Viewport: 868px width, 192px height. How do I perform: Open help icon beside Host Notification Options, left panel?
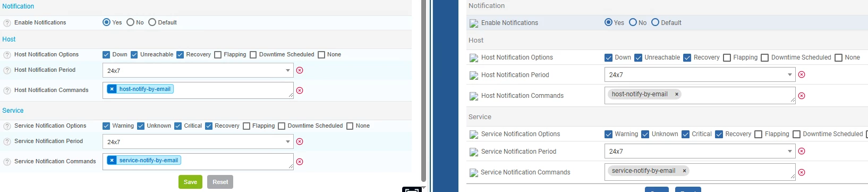pyautogui.click(x=7, y=55)
